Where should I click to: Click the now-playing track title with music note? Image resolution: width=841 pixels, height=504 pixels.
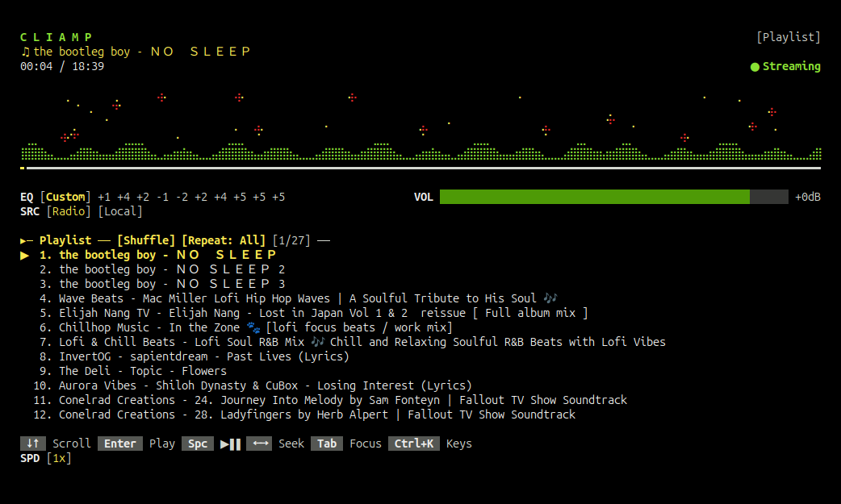click(135, 52)
